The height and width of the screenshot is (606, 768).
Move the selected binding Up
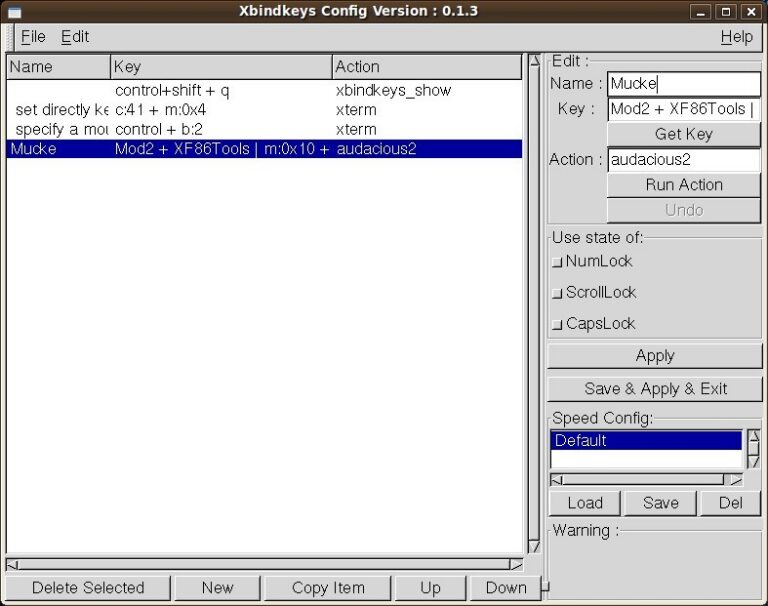(430, 588)
